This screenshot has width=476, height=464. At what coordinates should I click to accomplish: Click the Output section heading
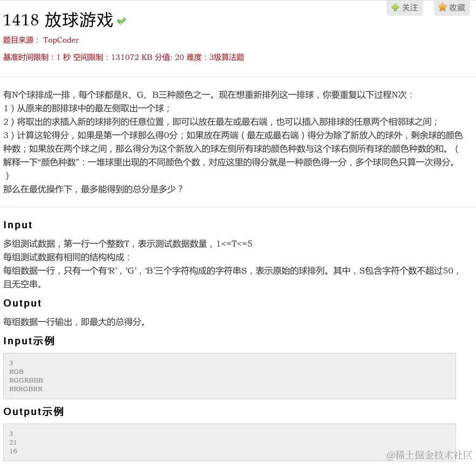[x=22, y=303]
